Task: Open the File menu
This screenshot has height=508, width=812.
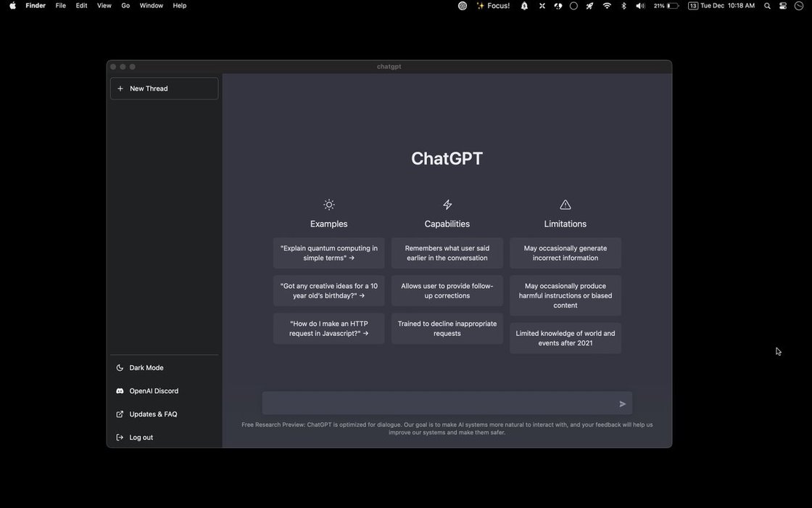Action: (x=61, y=6)
